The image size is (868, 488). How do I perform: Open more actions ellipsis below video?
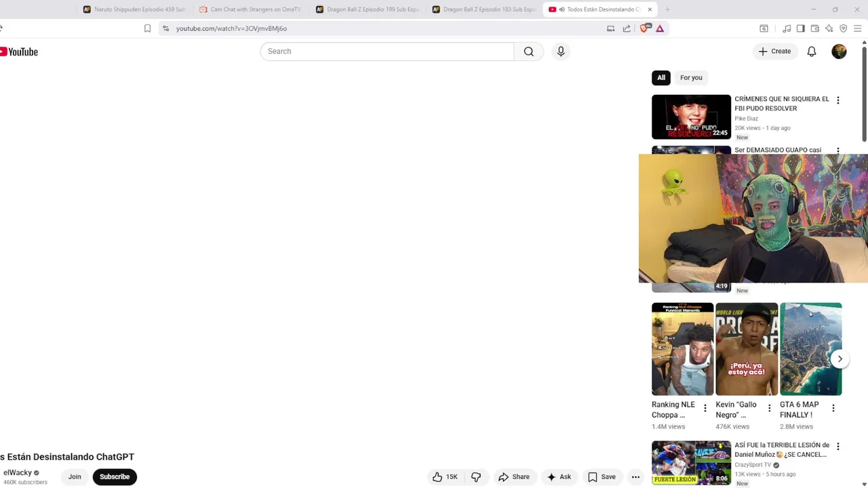click(x=635, y=477)
